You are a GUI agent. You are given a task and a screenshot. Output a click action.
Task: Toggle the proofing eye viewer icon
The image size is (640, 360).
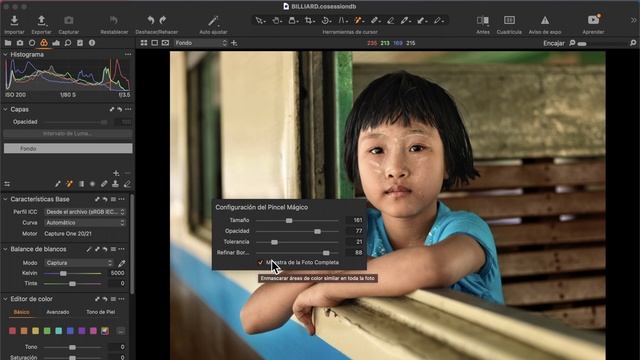coord(165,43)
